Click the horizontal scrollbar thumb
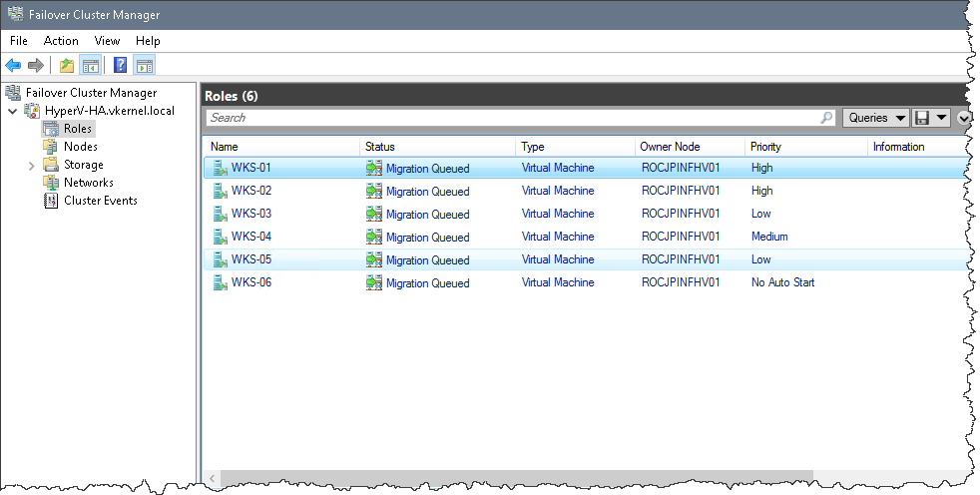Image resolution: width=980 pixels, height=495 pixels. tap(516, 478)
